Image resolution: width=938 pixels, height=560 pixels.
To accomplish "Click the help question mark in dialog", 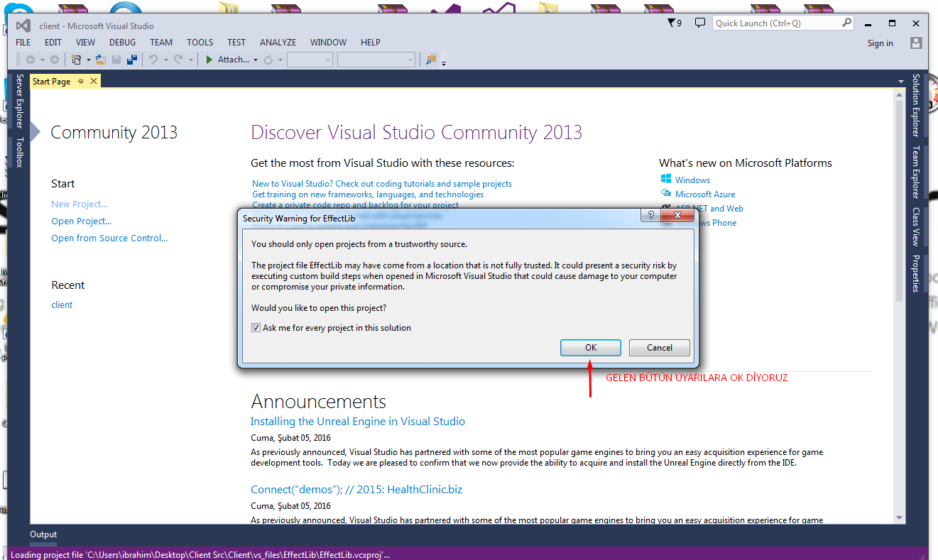I will tap(650, 214).
